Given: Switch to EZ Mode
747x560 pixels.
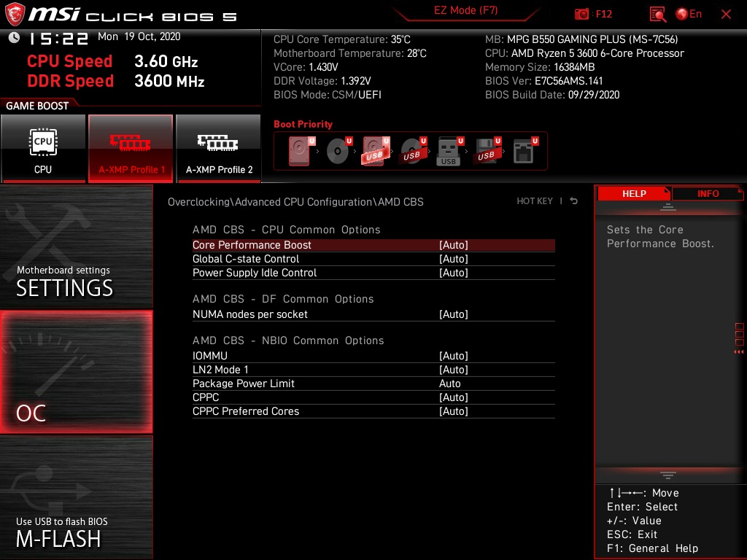Looking at the screenshot, I should tap(466, 12).
